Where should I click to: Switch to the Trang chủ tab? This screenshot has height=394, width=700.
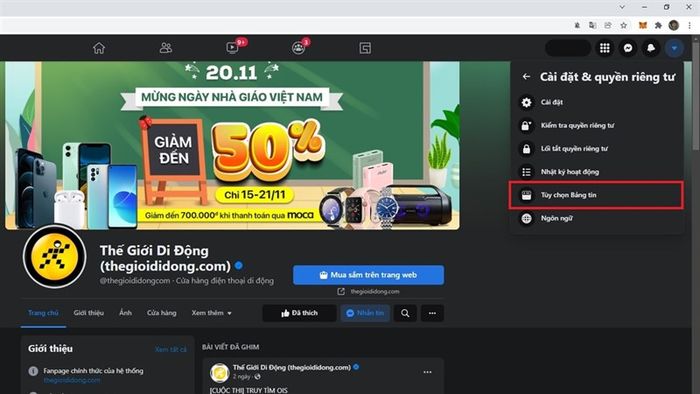pyautogui.click(x=43, y=313)
